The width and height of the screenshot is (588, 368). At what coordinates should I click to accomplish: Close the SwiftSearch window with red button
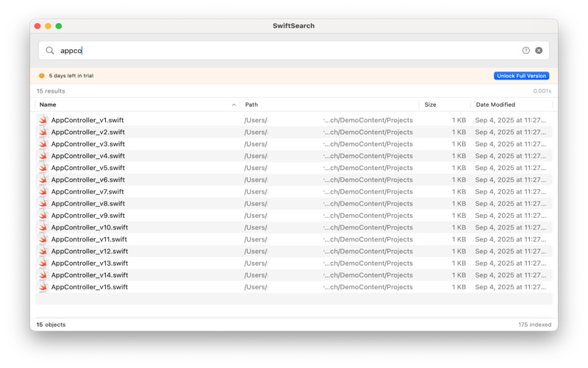pos(37,26)
